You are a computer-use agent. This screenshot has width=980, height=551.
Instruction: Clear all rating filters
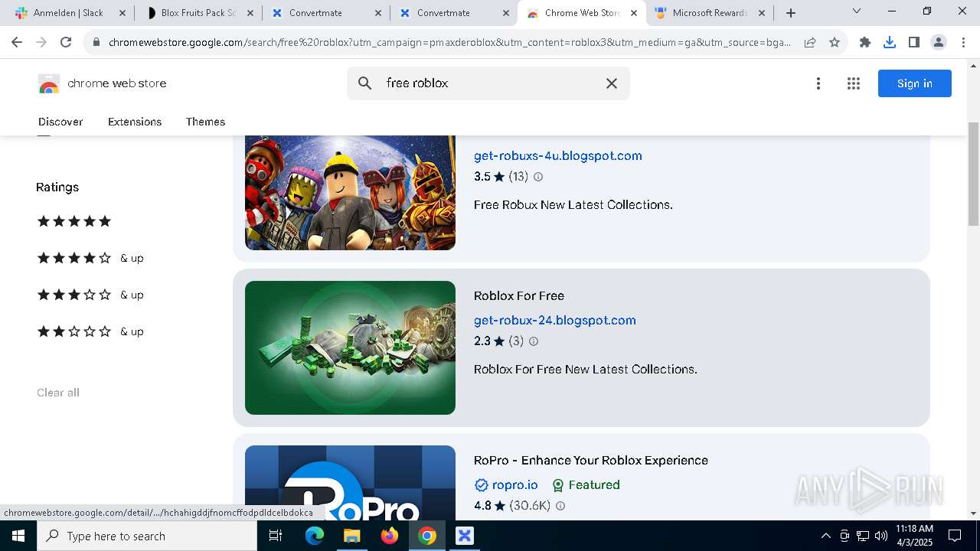pos(58,393)
